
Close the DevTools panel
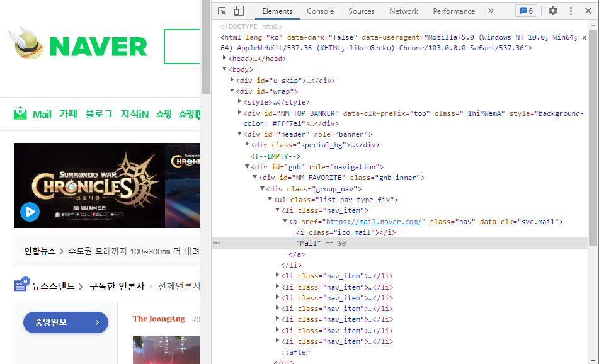pyautogui.click(x=588, y=11)
